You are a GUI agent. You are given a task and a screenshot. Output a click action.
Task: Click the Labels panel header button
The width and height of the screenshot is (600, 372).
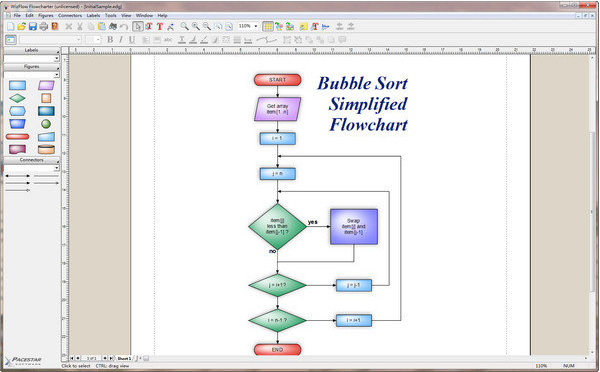click(x=31, y=50)
